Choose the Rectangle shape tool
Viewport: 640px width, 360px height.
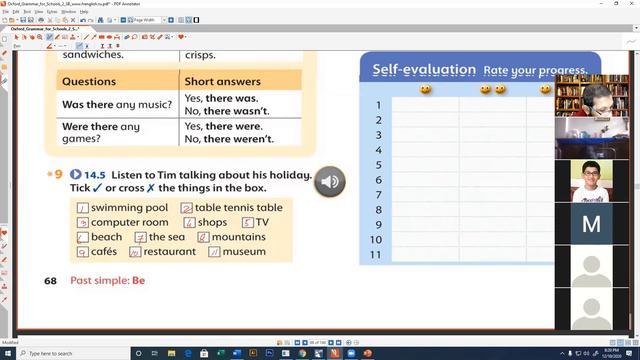pyautogui.click(x=102, y=37)
